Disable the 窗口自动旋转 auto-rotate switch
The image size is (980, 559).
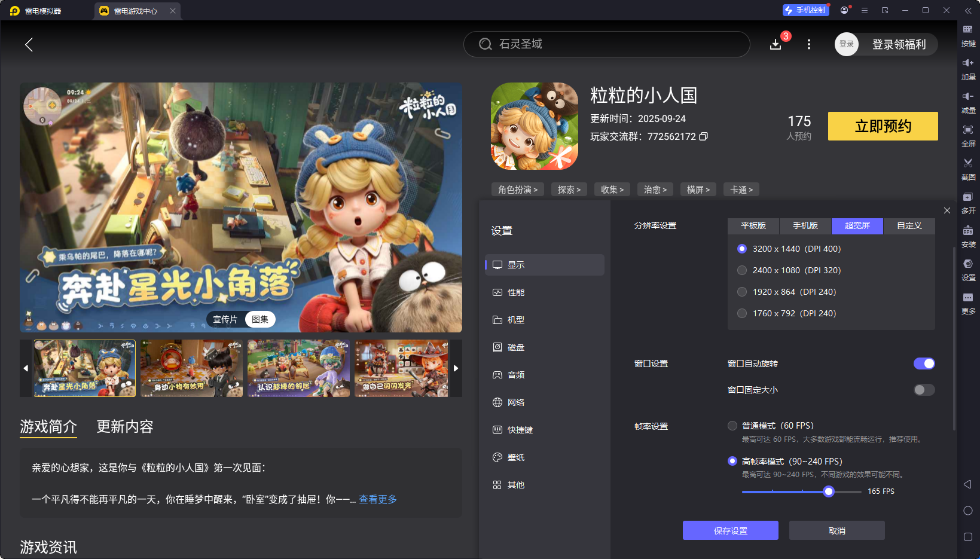pos(924,363)
